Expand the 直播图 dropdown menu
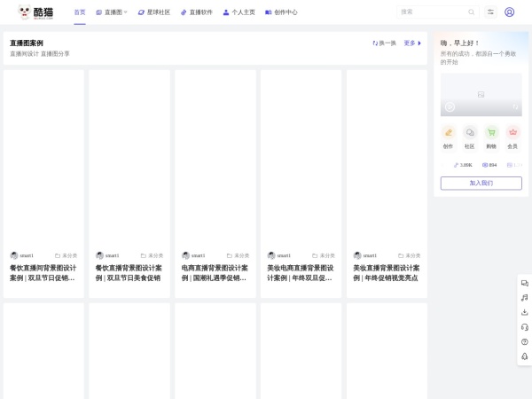The image size is (532, 399). click(112, 12)
